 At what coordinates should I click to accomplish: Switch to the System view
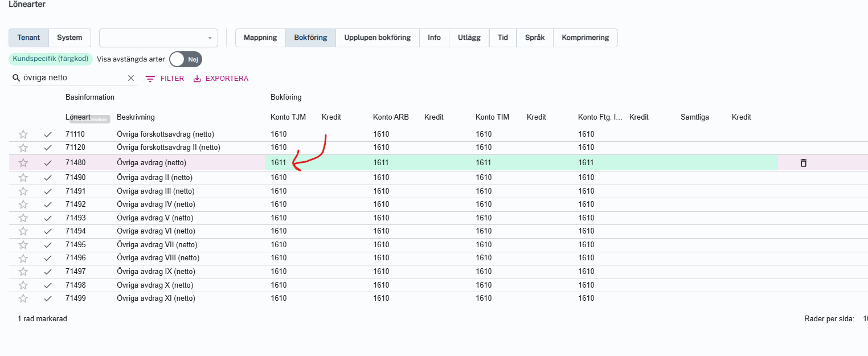click(x=69, y=38)
